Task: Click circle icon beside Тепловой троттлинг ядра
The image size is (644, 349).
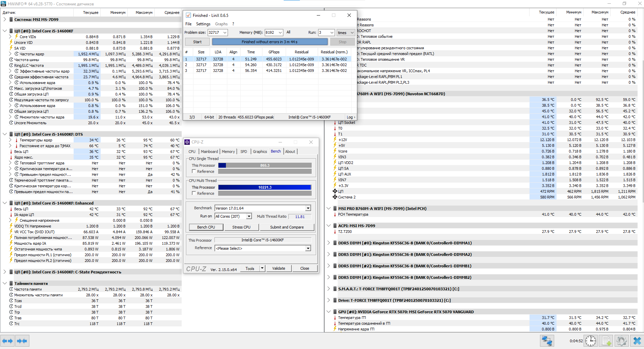Action: click(16, 163)
